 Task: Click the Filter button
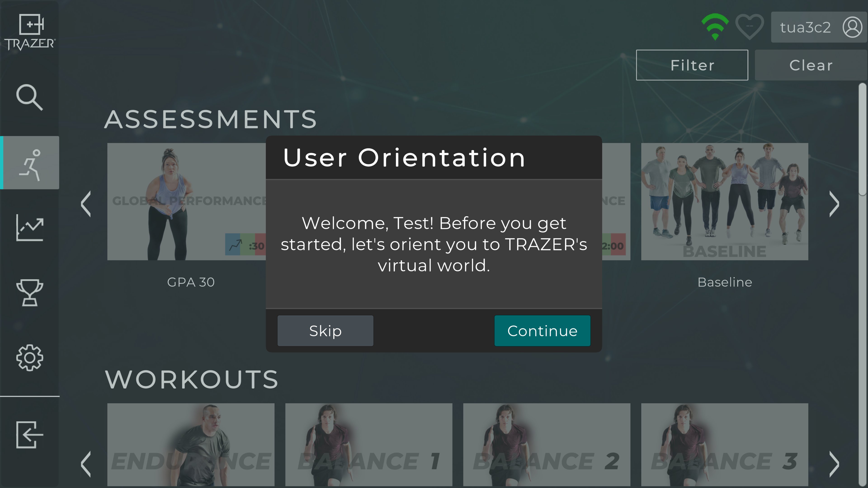click(692, 65)
